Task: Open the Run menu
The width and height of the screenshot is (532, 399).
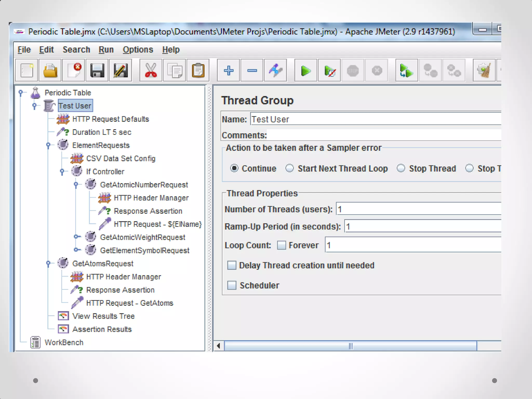Action: pos(106,50)
